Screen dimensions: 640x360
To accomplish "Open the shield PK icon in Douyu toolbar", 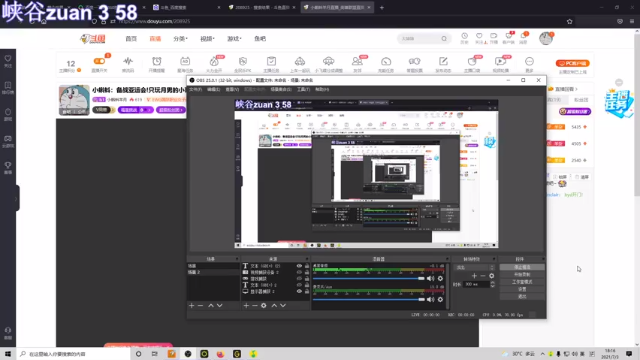I will tap(243, 62).
